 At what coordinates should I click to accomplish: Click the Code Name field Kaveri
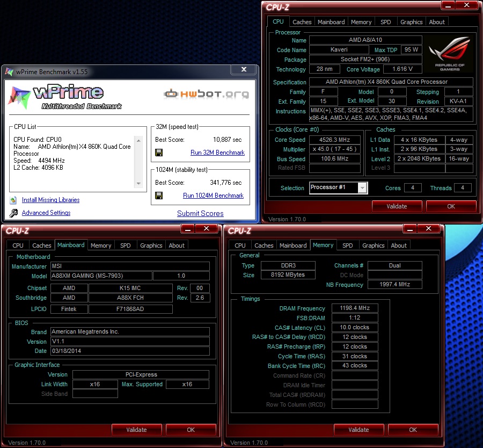coord(339,49)
